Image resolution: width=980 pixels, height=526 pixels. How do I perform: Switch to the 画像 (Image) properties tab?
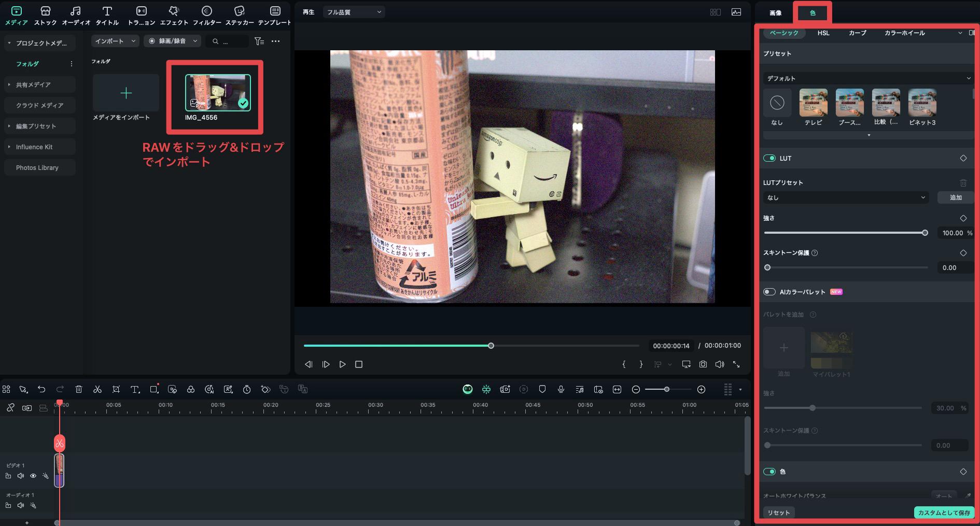pyautogui.click(x=775, y=13)
